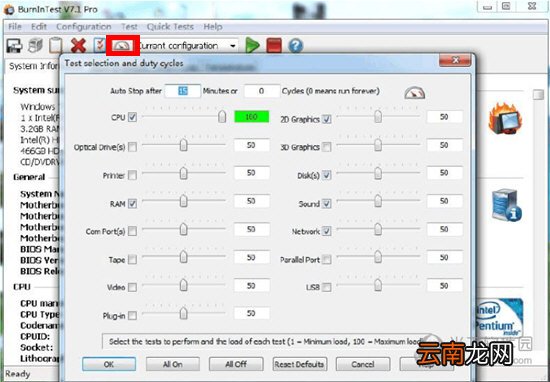The image size is (550, 382).
Task: Toggle the Disk(s) test checkbox
Action: pos(327,175)
